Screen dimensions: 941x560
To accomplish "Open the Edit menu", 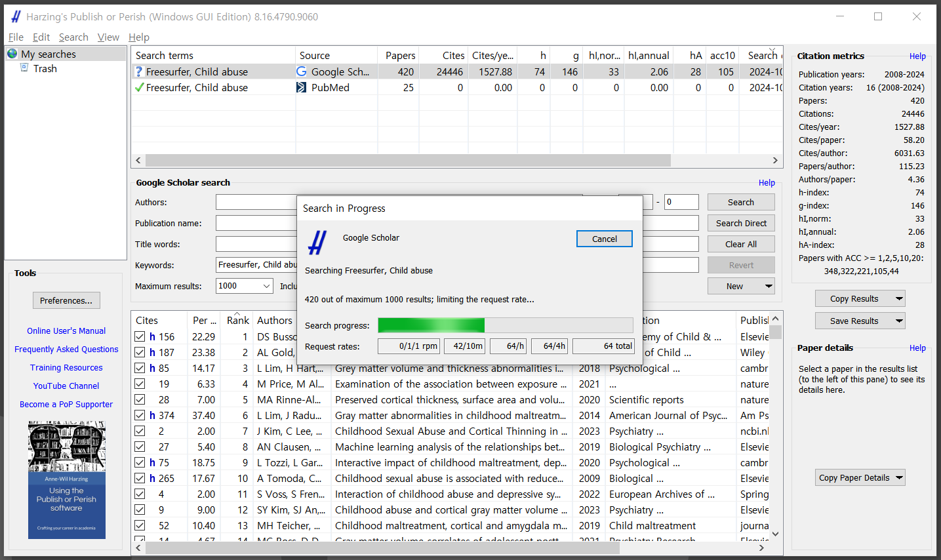I will click(41, 37).
